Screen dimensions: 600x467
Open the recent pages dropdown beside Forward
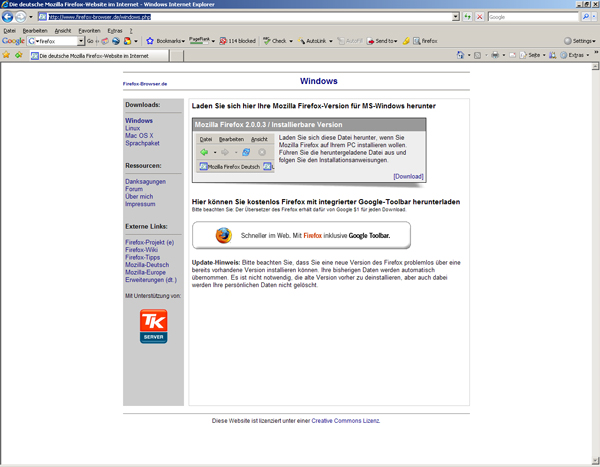coord(31,17)
